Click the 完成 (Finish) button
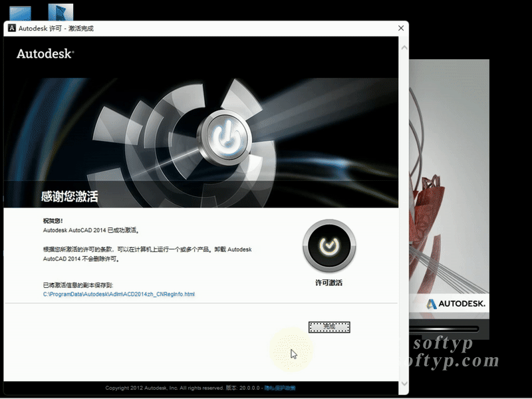Viewport: 532px width, 399px height. 329,327
